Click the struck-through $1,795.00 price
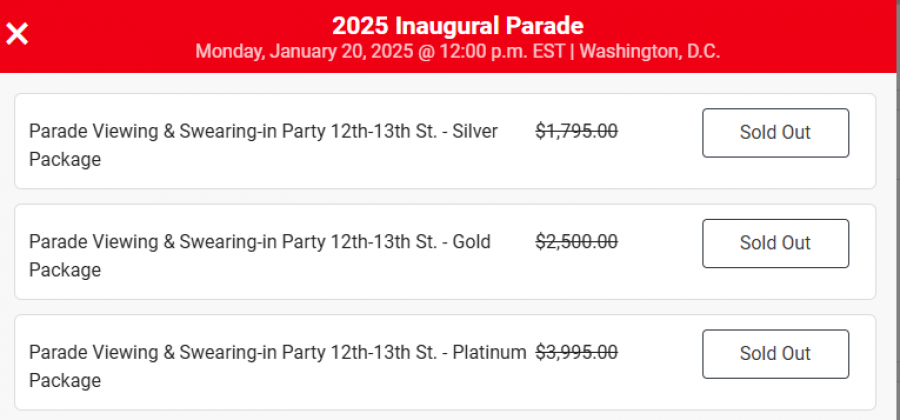This screenshot has width=900, height=420. [x=576, y=131]
